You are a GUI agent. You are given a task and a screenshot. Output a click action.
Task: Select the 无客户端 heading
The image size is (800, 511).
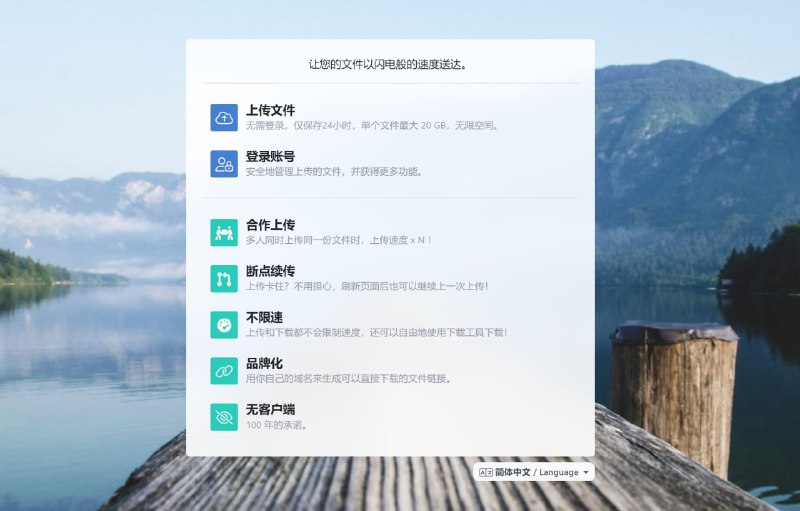pos(270,409)
